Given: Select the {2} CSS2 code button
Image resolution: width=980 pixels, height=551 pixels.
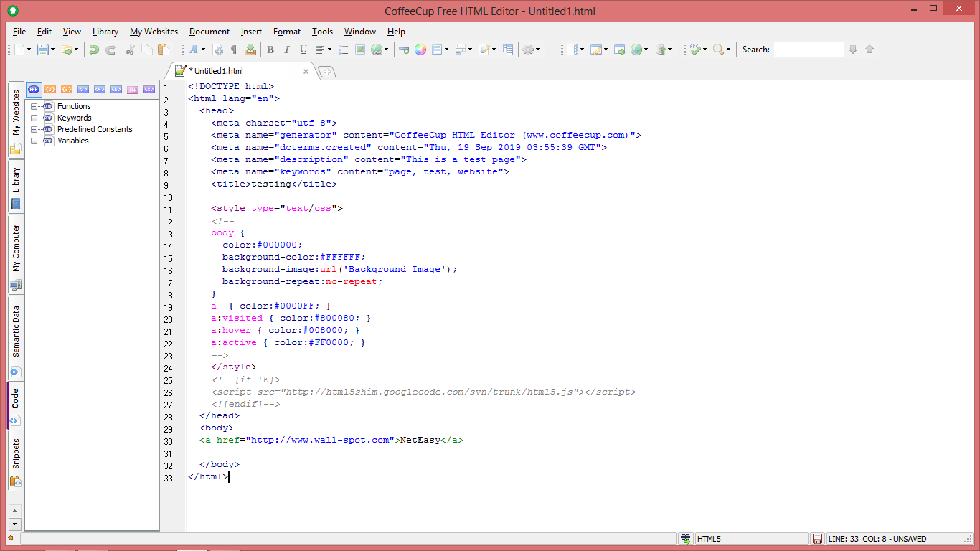Looking at the screenshot, I should (50, 90).
